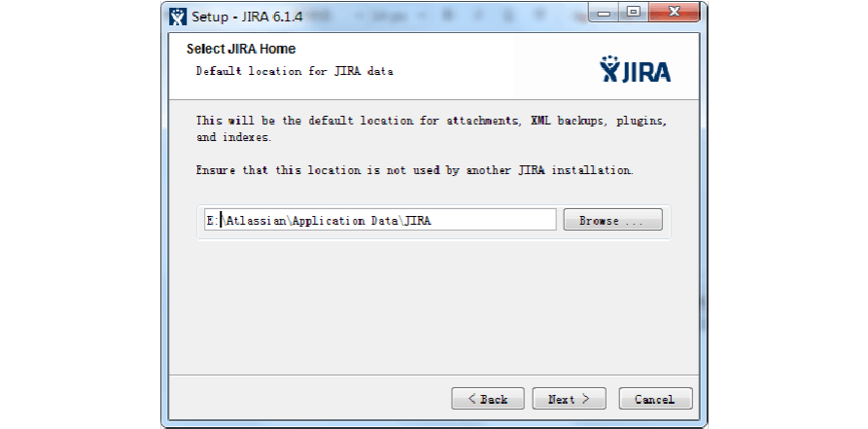
Task: Go to the previous step with Back
Action: (x=488, y=399)
